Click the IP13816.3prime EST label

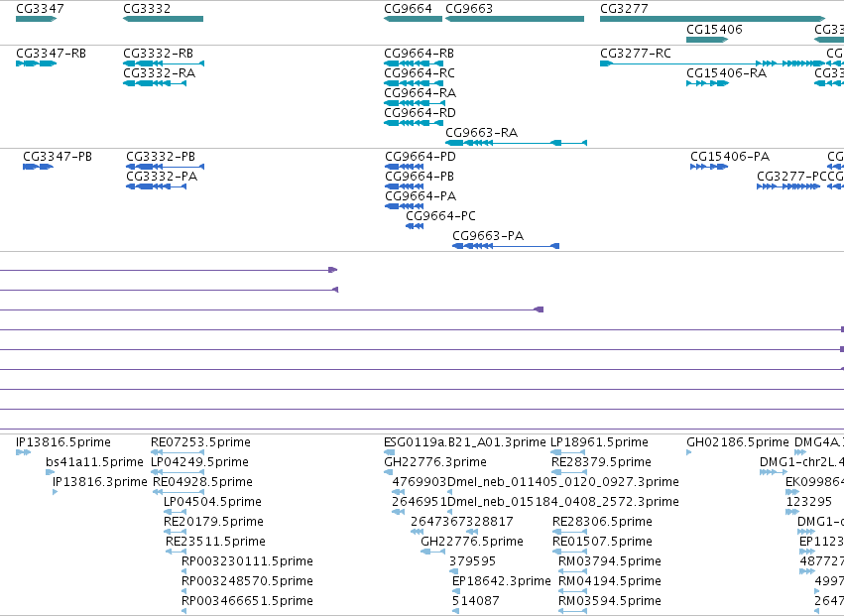[99, 482]
